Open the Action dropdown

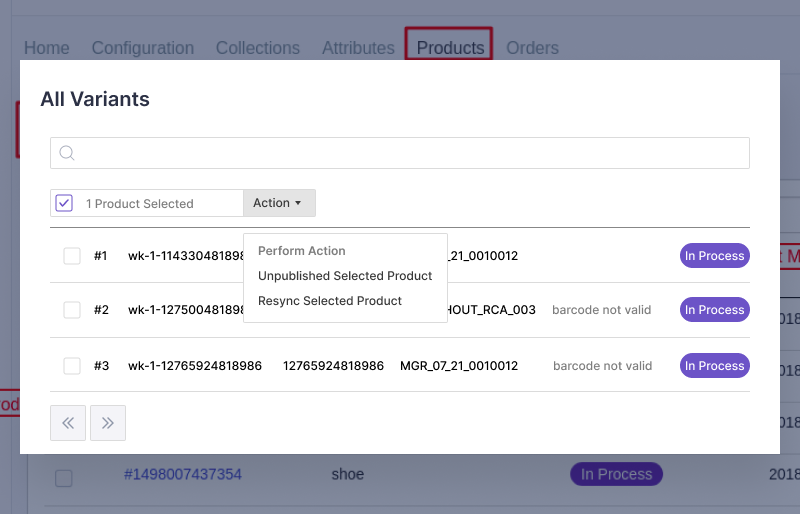(278, 203)
